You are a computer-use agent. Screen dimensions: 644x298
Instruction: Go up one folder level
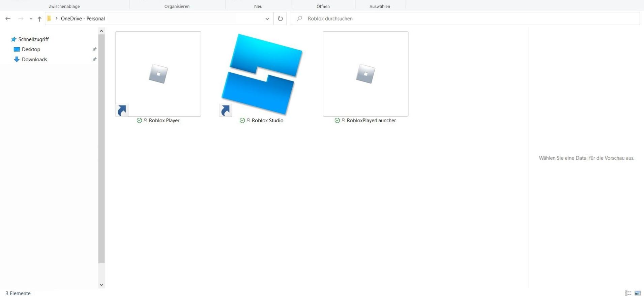pyautogui.click(x=39, y=19)
